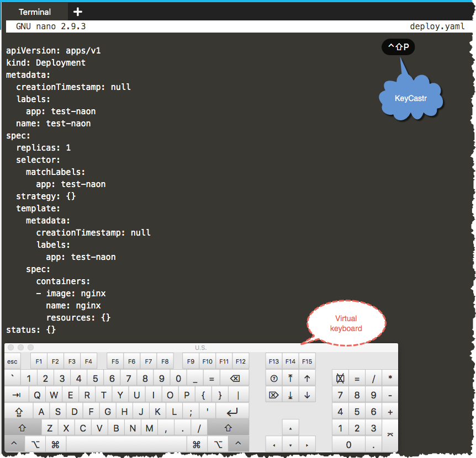Image resolution: width=476 pixels, height=458 pixels.
Task: Click the opening curly brace key
Action: [203, 395]
